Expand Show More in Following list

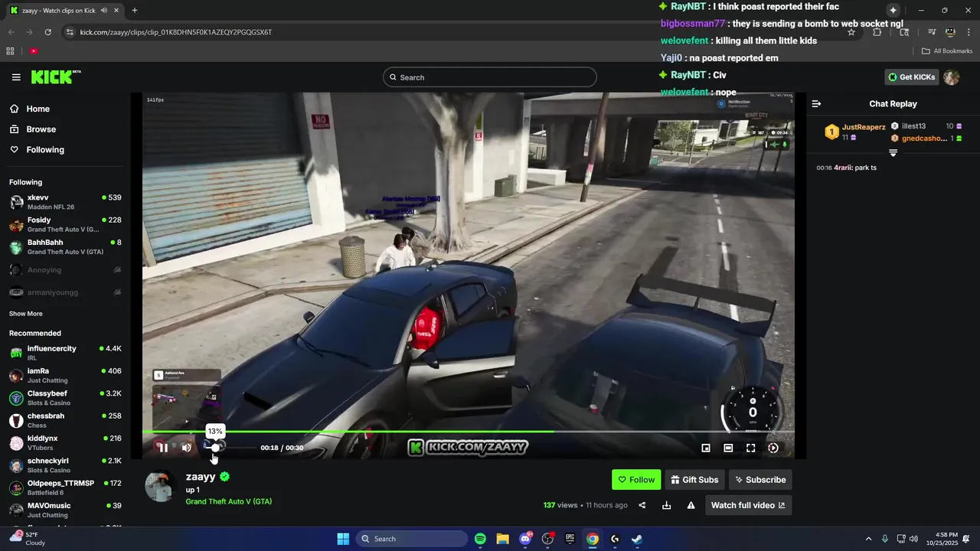[x=26, y=314]
